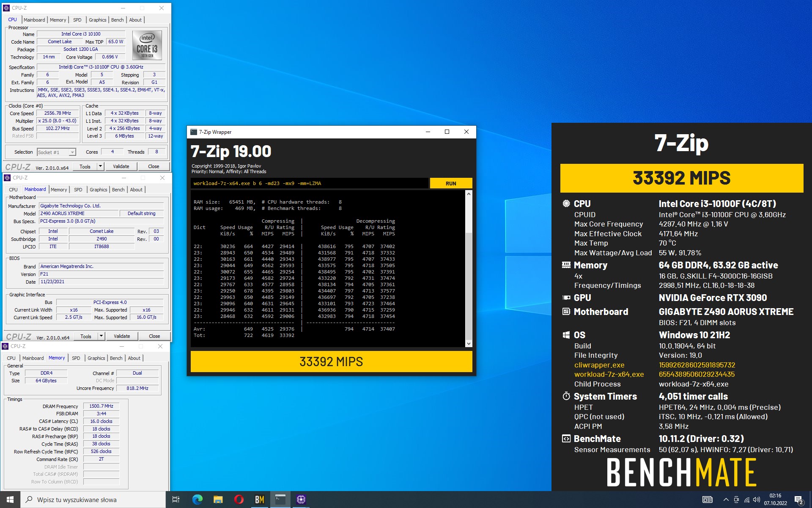Click Validate in Mainboard CPU-Z window
Image resolution: width=812 pixels, height=508 pixels.
pos(122,336)
